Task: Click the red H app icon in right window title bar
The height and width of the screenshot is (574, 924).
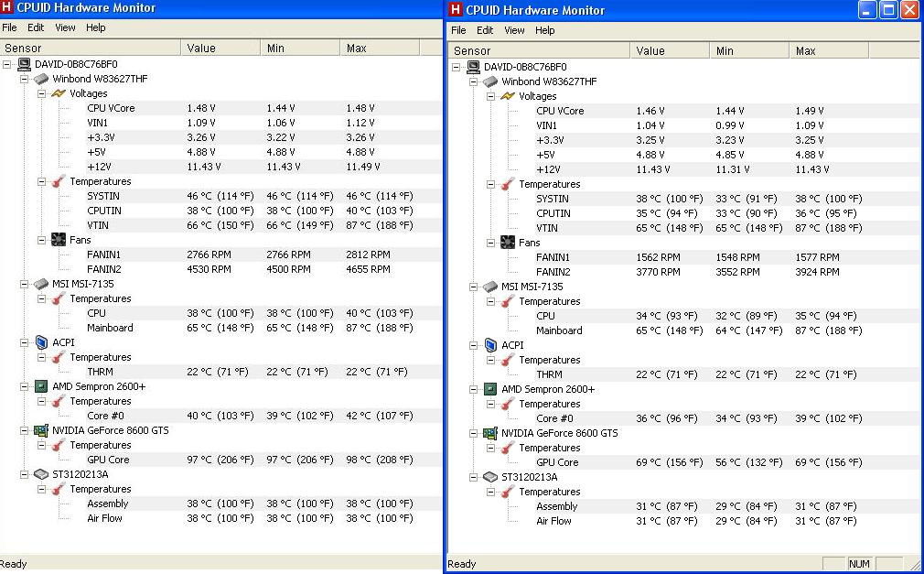Action: tap(455, 10)
